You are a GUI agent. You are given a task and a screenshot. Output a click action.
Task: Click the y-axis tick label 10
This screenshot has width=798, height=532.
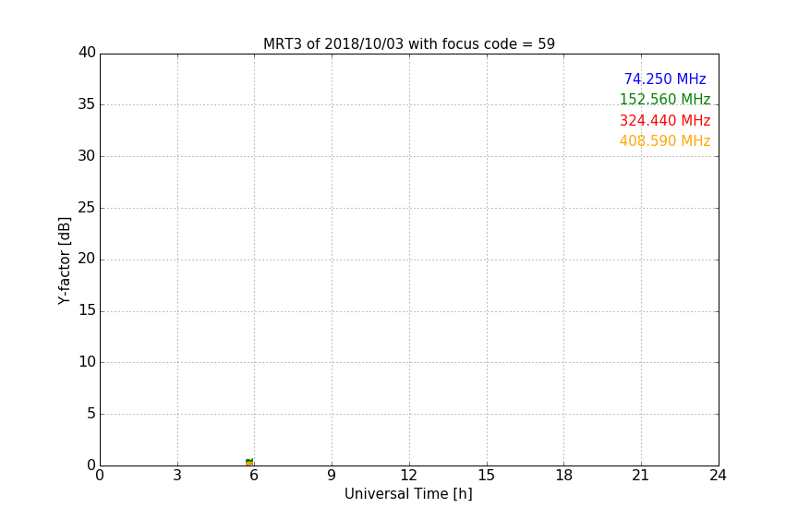[x=87, y=362]
